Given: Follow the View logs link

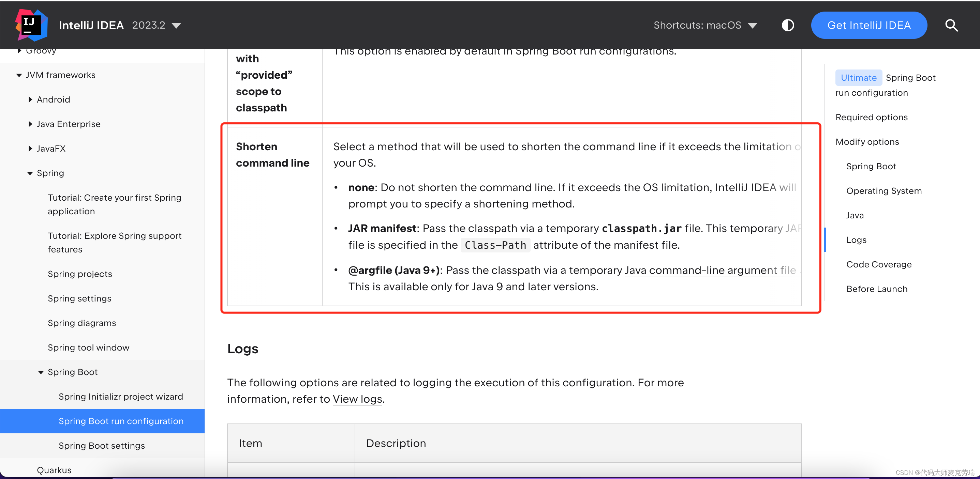Looking at the screenshot, I should coord(357,399).
